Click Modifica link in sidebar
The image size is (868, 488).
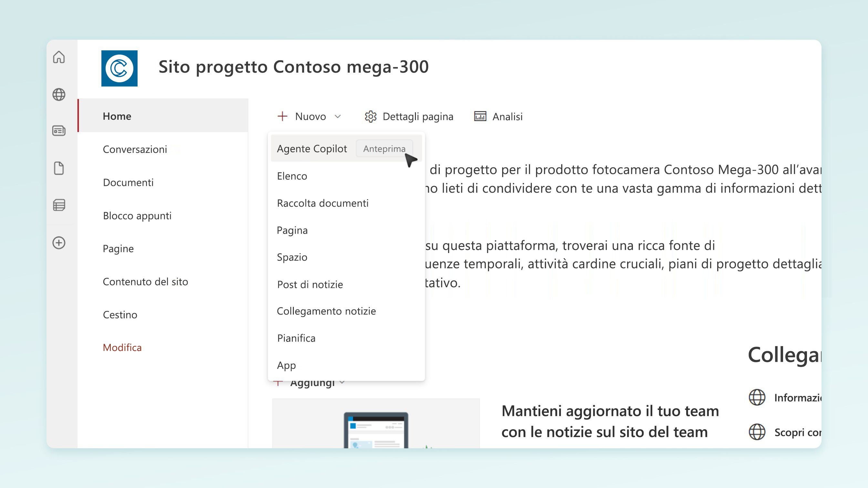[122, 347]
